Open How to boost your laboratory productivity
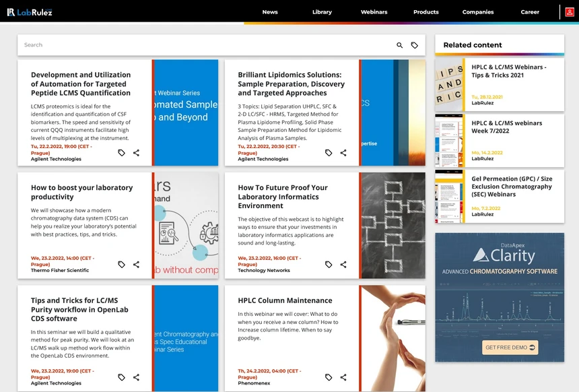 click(82, 192)
